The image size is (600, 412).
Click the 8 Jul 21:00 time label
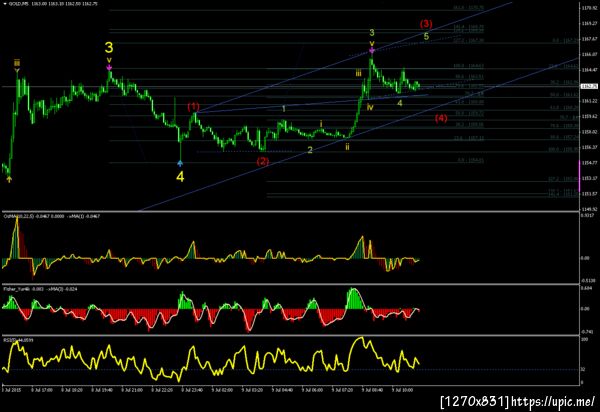click(x=132, y=390)
